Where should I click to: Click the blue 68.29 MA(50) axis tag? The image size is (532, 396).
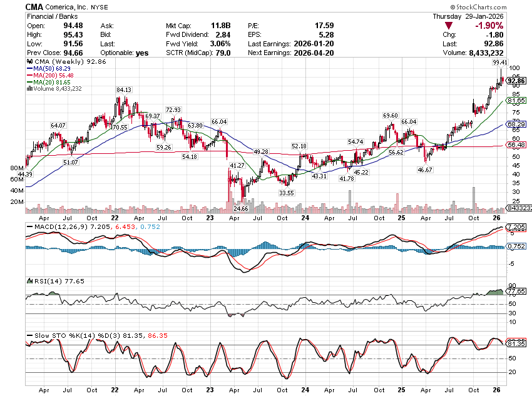515,124
